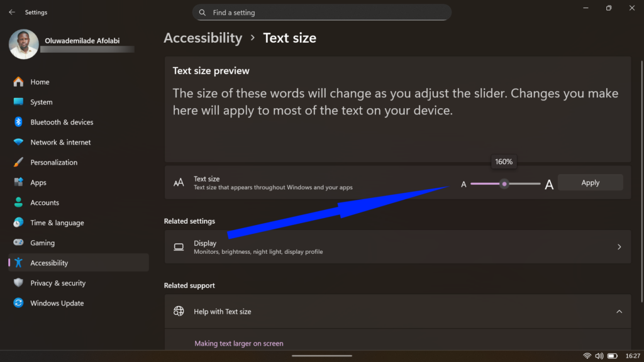Open Privacy & security settings
Image resolution: width=644 pixels, height=362 pixels.
58,283
